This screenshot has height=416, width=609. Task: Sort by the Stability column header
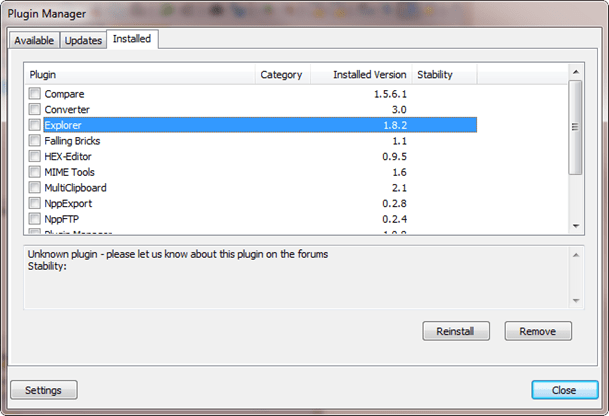[444, 74]
